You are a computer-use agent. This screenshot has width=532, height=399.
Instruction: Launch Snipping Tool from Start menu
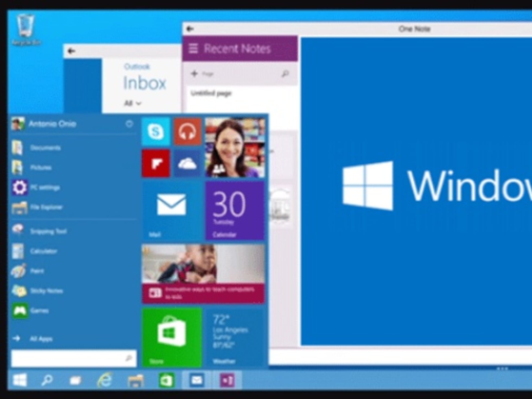coord(40,231)
